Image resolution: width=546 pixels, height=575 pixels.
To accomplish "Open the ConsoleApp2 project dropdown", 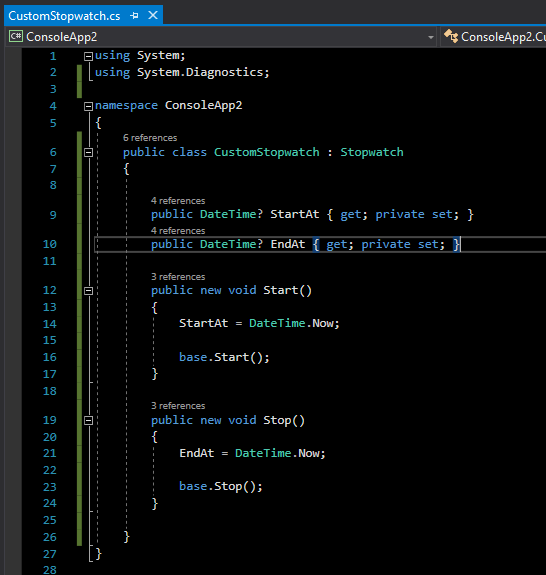I will click(x=431, y=37).
